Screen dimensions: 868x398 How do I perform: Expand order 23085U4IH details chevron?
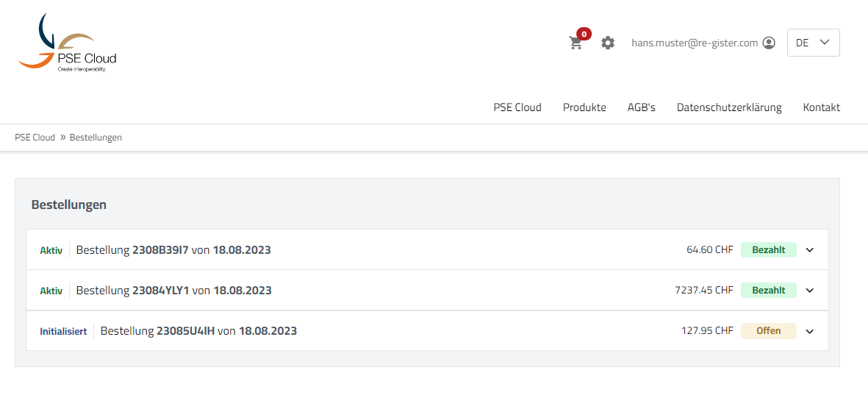click(810, 331)
